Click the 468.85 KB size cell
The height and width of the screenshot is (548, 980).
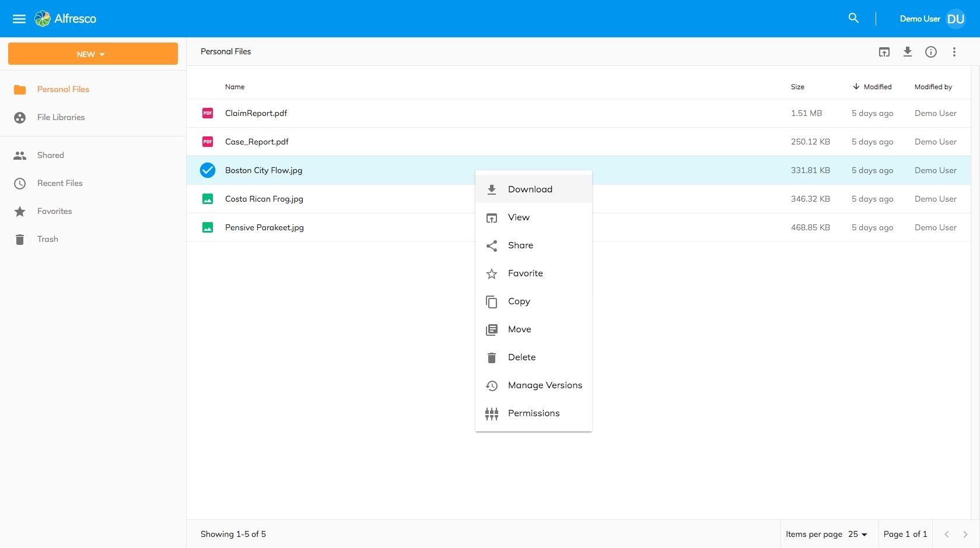click(810, 227)
